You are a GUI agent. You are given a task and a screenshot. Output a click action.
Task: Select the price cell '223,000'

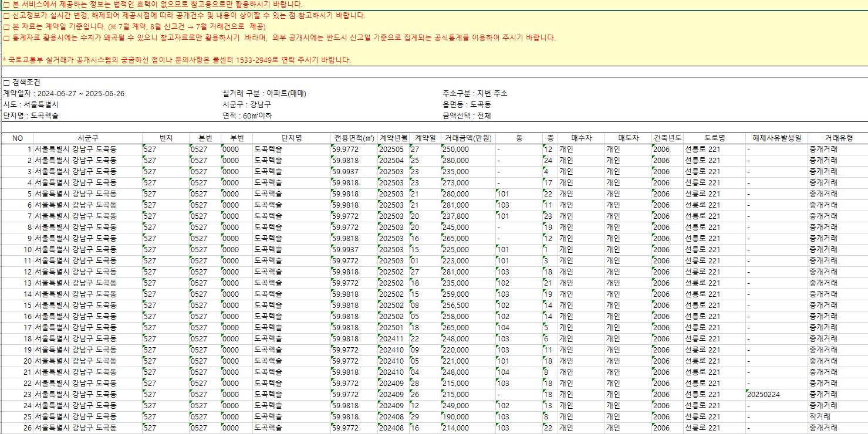[x=468, y=261]
